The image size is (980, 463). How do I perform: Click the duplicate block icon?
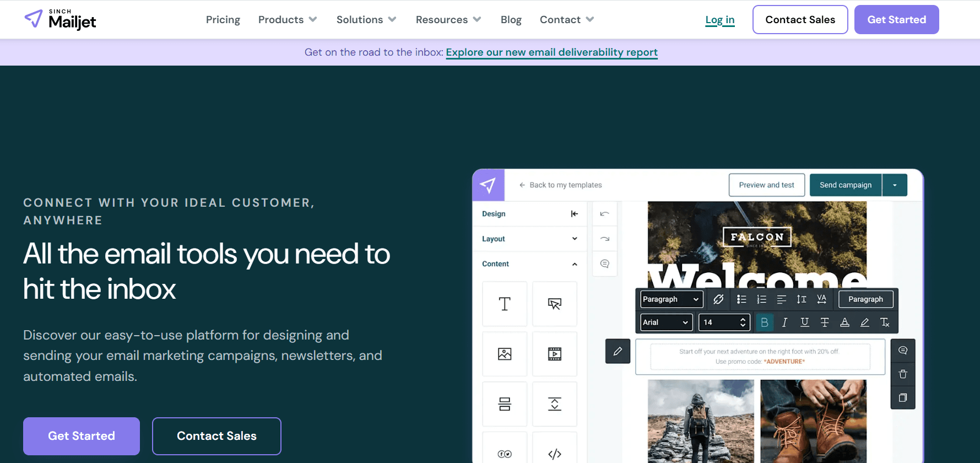click(x=903, y=397)
